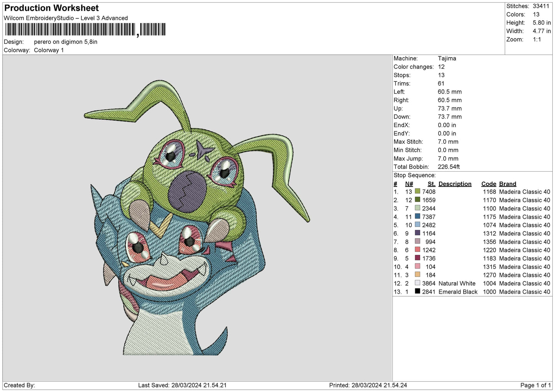Click the Production Worksheet title
The height and width of the screenshot is (392, 555).
point(51,8)
